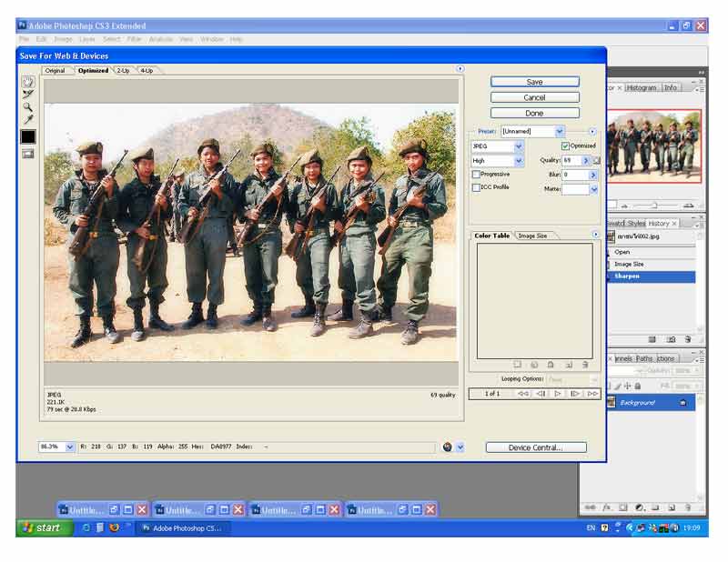Viewport: 728px width, 562px height.
Task: Pick the Zoom tool in dialog
Action: pyautogui.click(x=28, y=107)
